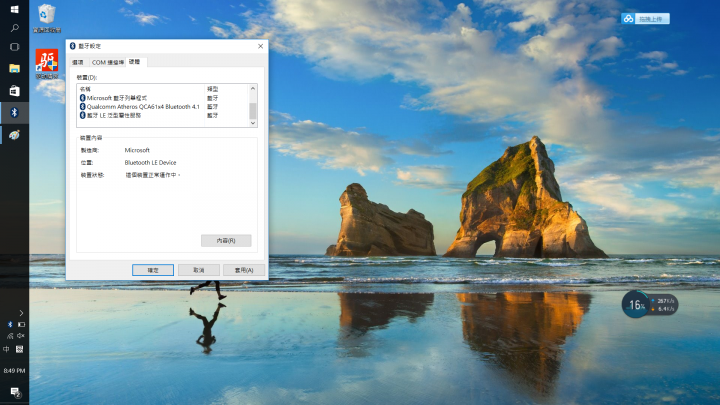This screenshot has height=405, width=720.
Task: Expand the hidden tray icons chevron
Action: [21, 313]
